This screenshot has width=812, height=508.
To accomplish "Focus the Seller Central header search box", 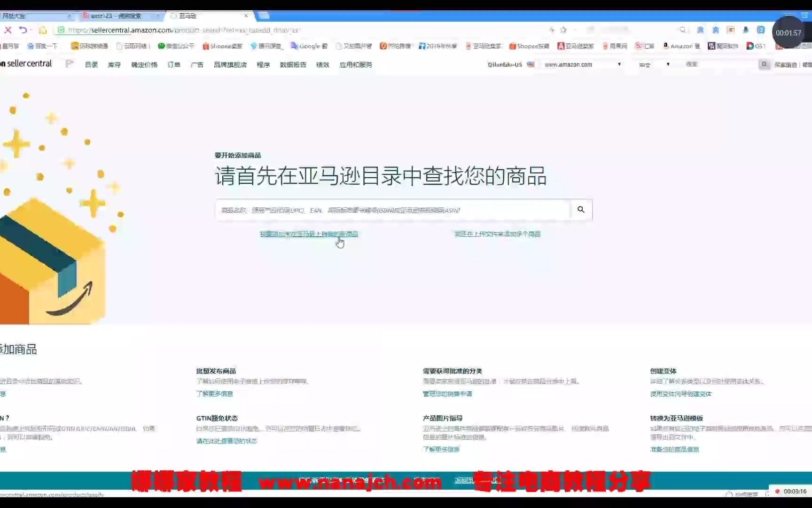I will click(x=720, y=64).
